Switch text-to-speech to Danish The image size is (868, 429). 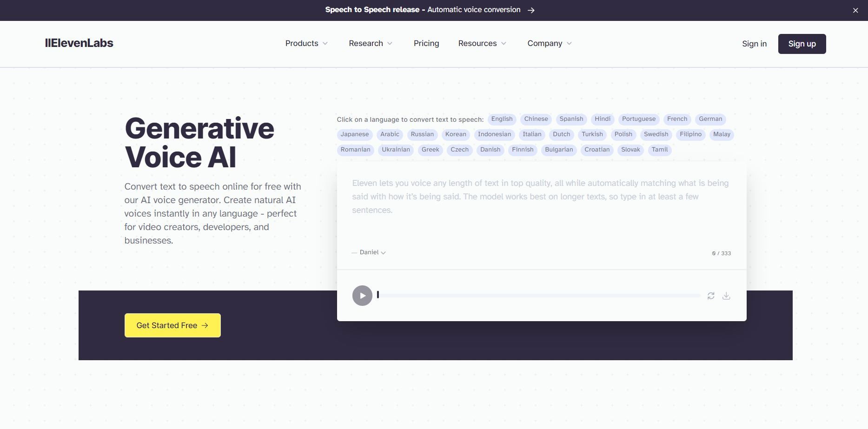point(490,150)
